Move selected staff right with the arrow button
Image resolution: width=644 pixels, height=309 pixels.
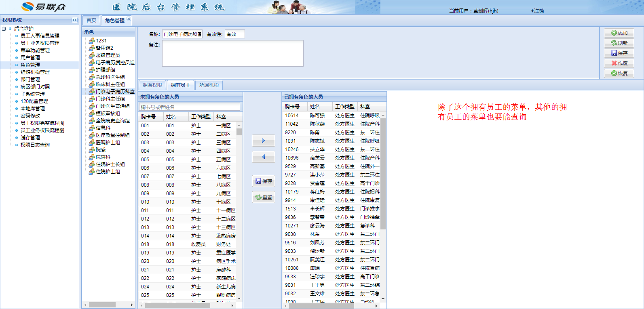(x=263, y=141)
